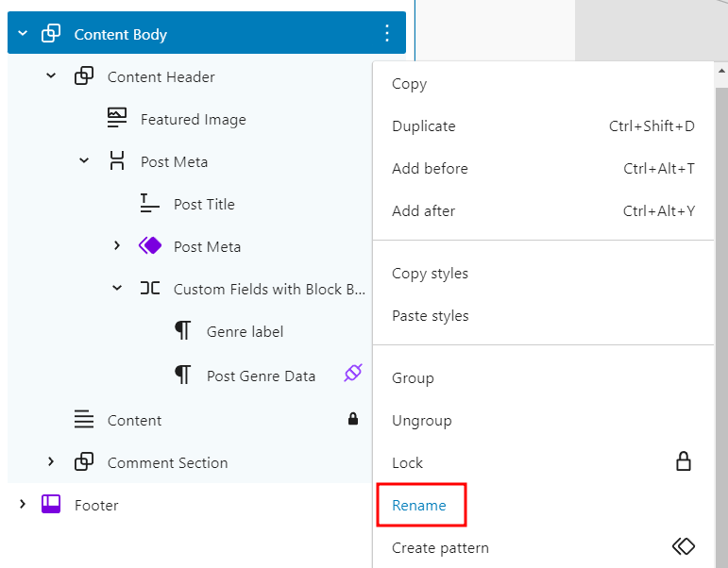Choose Rename from the context menu
Image resolution: width=728 pixels, height=568 pixels.
click(419, 505)
